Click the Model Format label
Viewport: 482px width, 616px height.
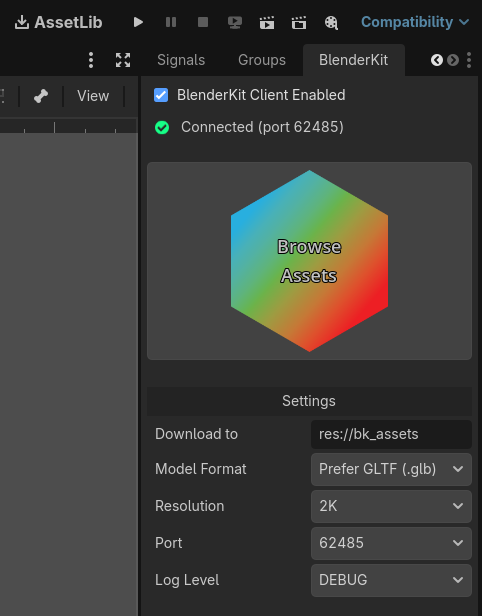pyautogui.click(x=201, y=469)
